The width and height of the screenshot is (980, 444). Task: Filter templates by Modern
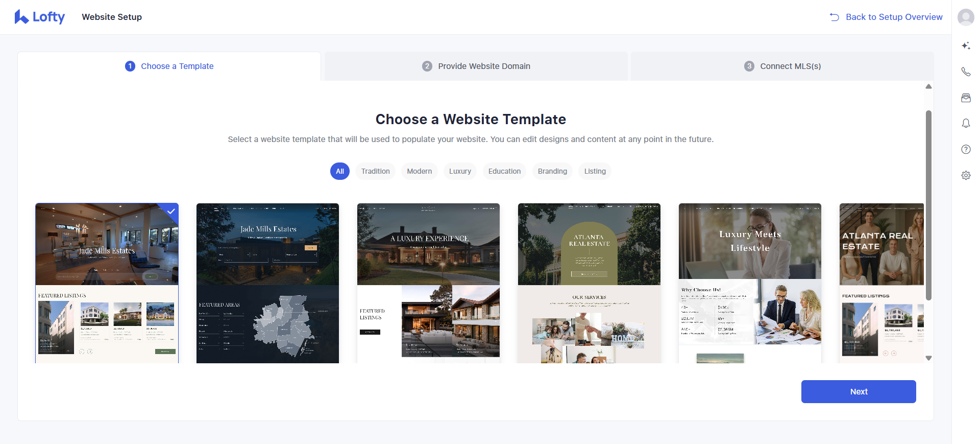coord(419,172)
